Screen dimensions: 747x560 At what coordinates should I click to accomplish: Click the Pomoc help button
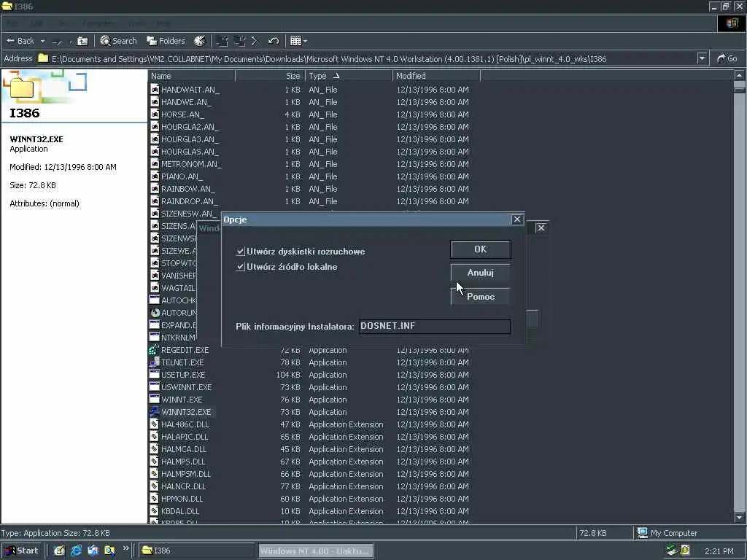[480, 297]
